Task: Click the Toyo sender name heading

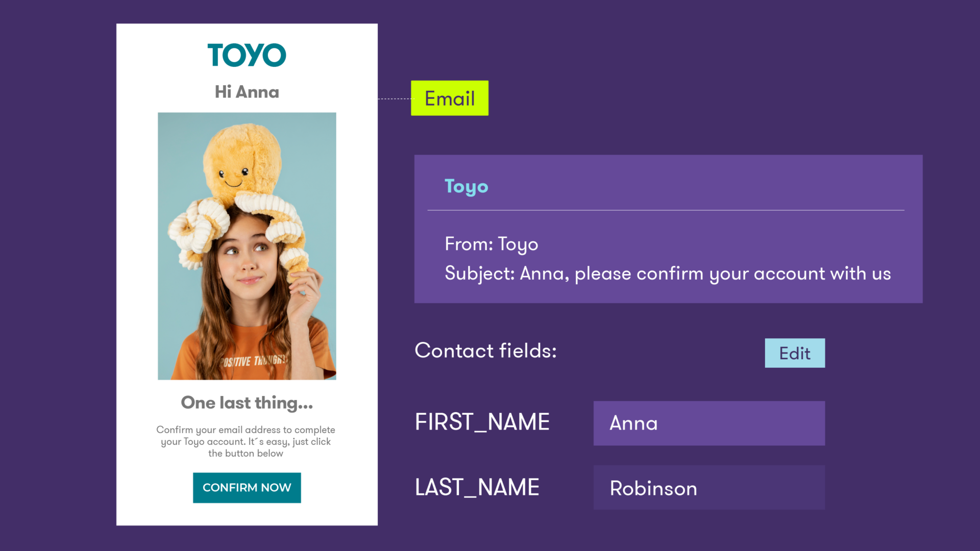Action: coord(466,186)
